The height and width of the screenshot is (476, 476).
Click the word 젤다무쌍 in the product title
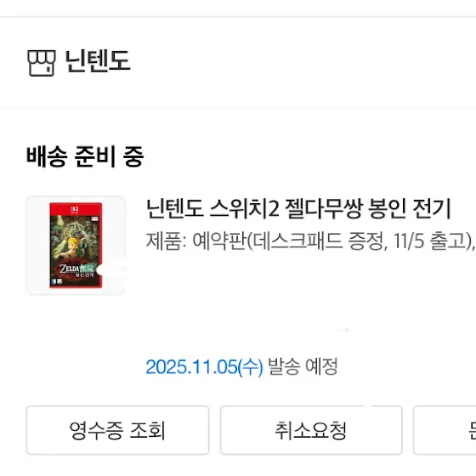click(x=324, y=209)
